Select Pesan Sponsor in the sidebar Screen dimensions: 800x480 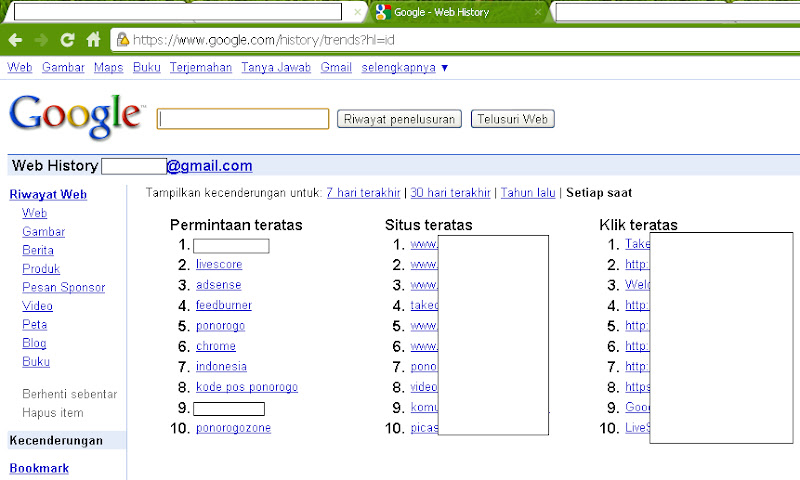point(64,287)
